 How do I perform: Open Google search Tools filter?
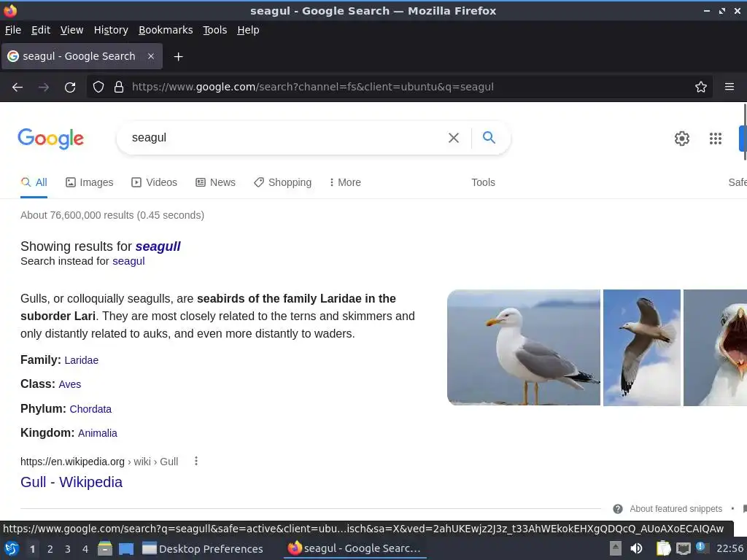click(x=483, y=182)
